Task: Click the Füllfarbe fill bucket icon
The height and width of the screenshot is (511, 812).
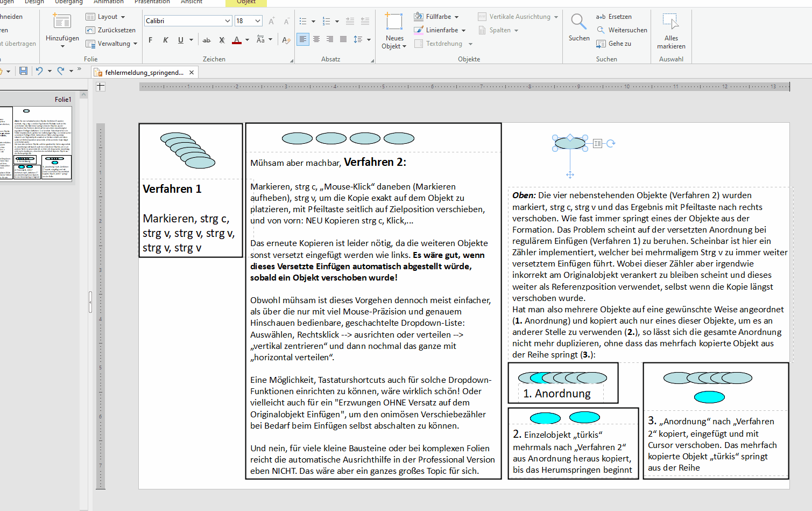Action: [418, 17]
